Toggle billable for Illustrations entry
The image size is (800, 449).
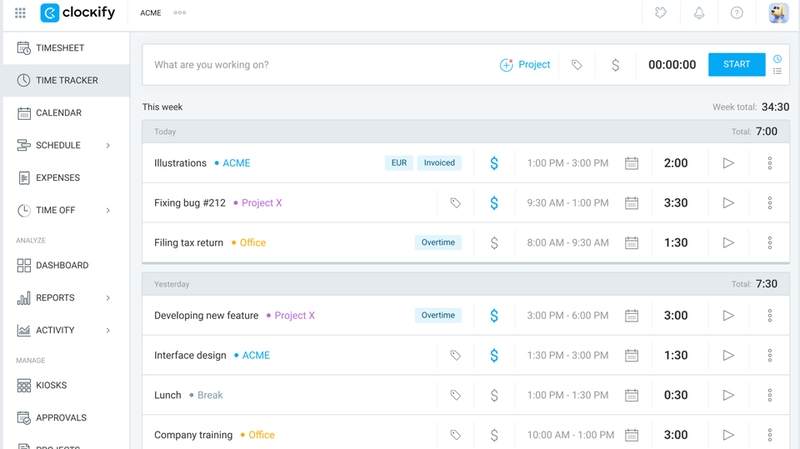coord(494,163)
